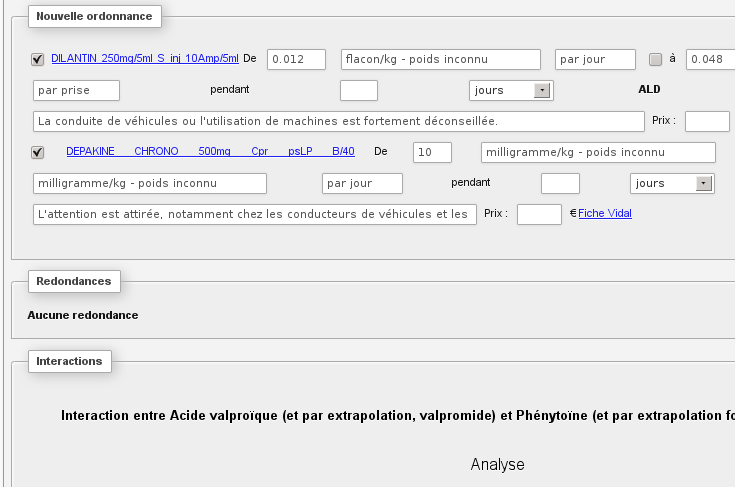The height and width of the screenshot is (487, 735).
Task: Select the Nouvelle ordonnance section header
Action: [92, 16]
